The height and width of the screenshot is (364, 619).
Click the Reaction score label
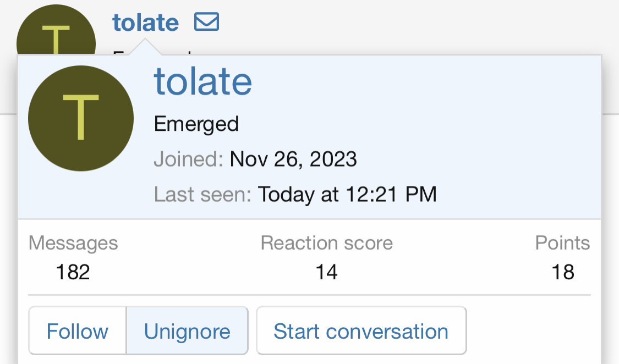327,243
